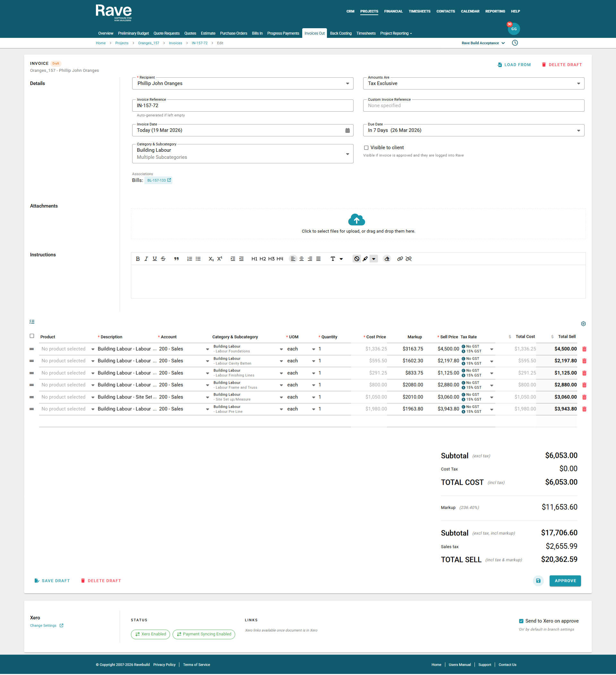Open line items table settings gear
Viewport: 616px width, 675px height.
point(584,324)
